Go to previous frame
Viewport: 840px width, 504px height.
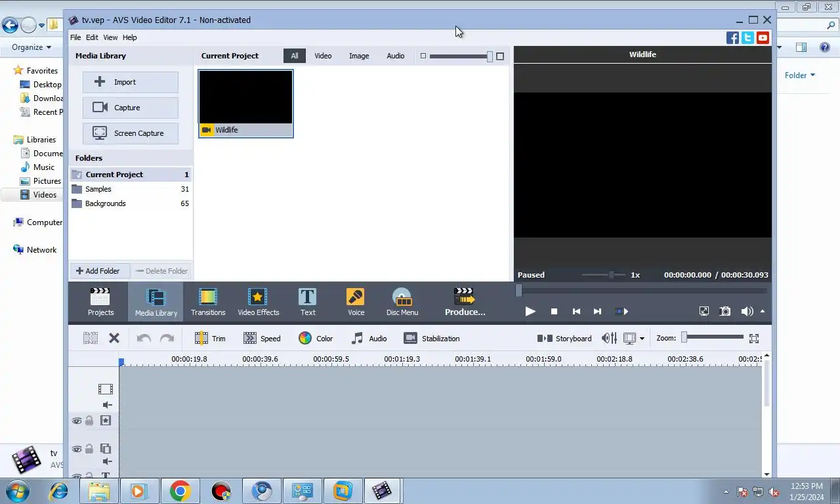[576, 311]
